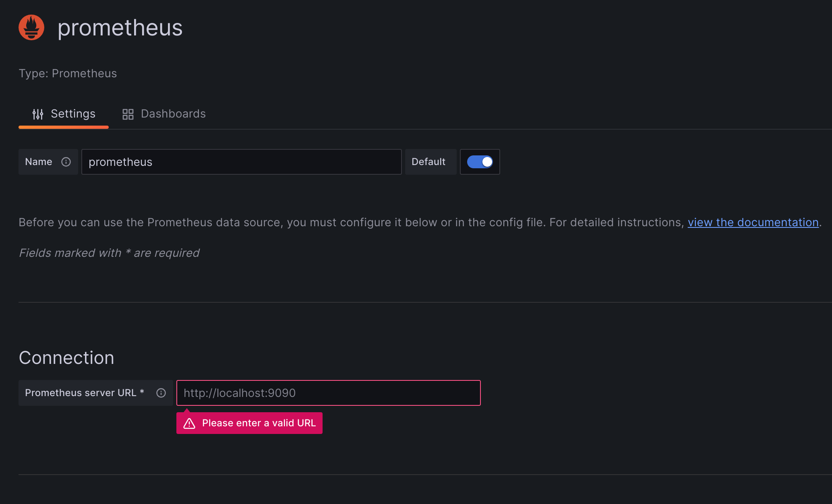Dismiss the 'Please enter a valid URL' badge
This screenshot has height=504, width=832.
click(249, 423)
